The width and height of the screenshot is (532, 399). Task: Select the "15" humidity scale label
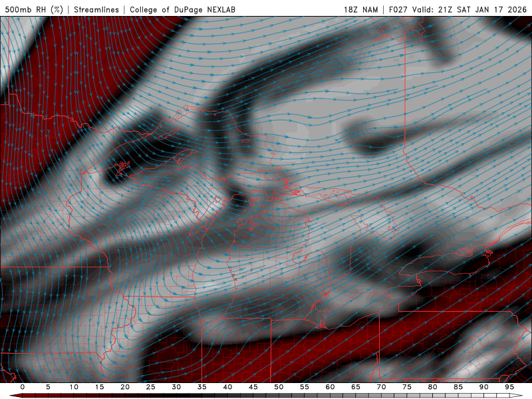99,387
